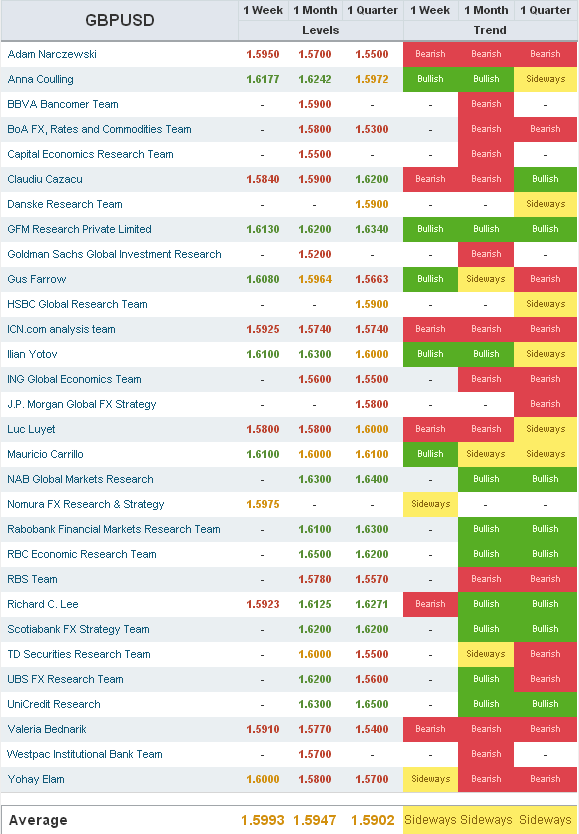
Task: Open Gus Farrow link
Action: coord(37,279)
